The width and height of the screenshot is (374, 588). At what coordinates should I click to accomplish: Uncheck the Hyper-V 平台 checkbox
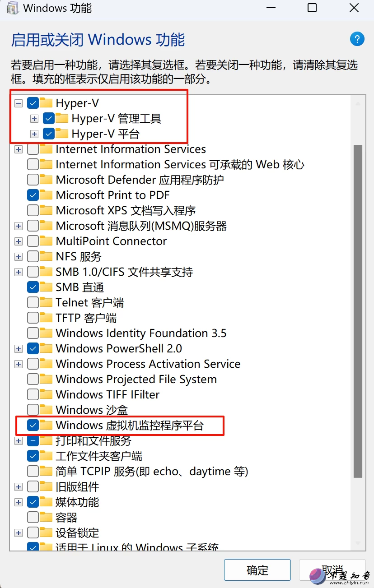pos(49,134)
